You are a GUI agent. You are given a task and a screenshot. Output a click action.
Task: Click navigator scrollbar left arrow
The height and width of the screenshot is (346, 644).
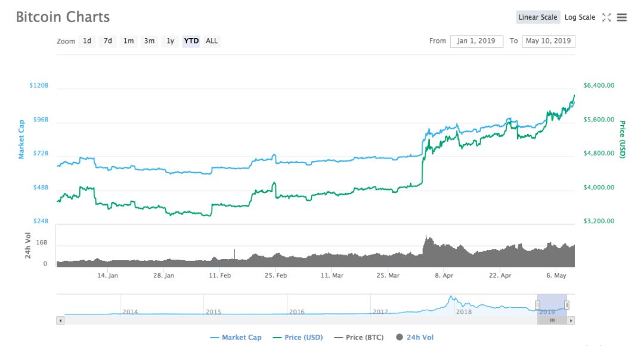(x=61, y=320)
